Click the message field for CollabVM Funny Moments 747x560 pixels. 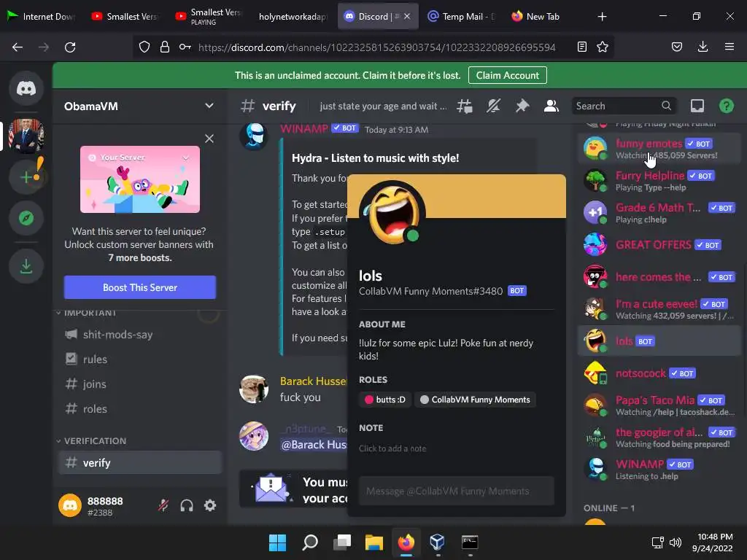tap(457, 491)
